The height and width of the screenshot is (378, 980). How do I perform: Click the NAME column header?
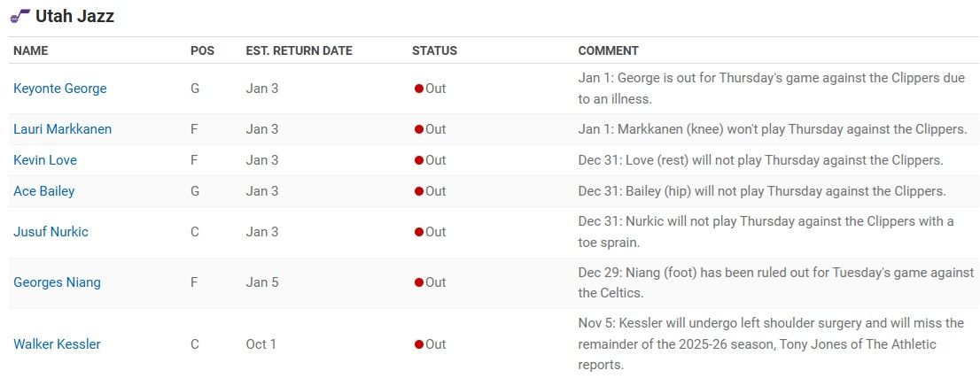point(31,50)
